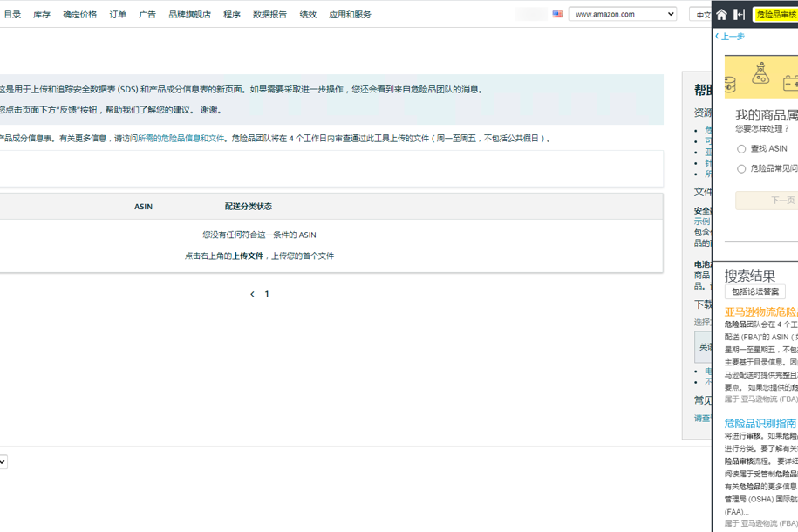Click the ASIN column header

tap(144, 207)
